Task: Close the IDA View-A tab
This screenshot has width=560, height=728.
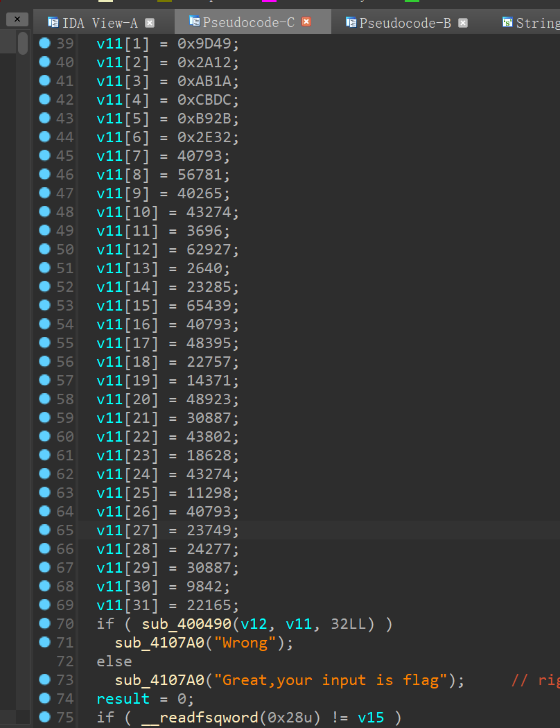Action: 150,23
